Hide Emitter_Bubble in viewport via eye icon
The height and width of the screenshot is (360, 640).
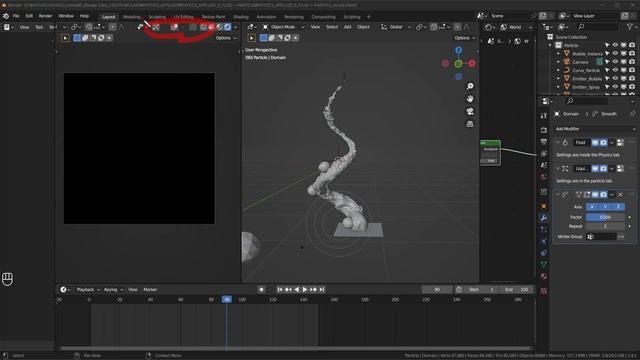click(x=615, y=78)
